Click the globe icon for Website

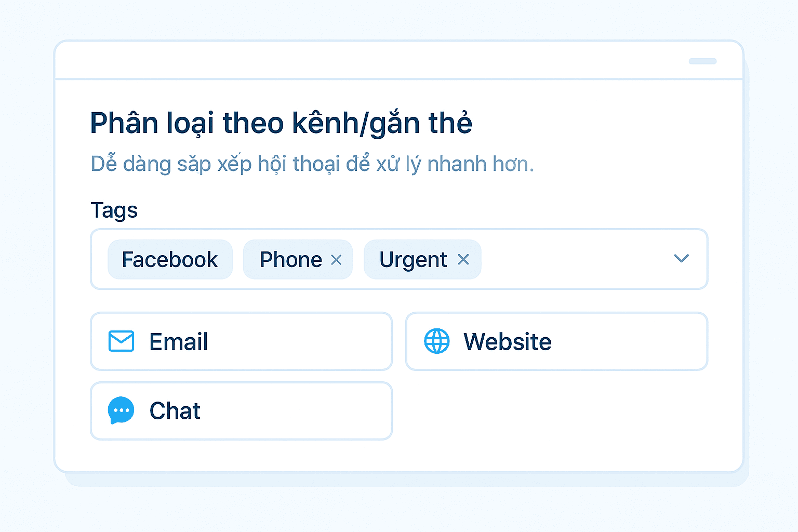[437, 341]
